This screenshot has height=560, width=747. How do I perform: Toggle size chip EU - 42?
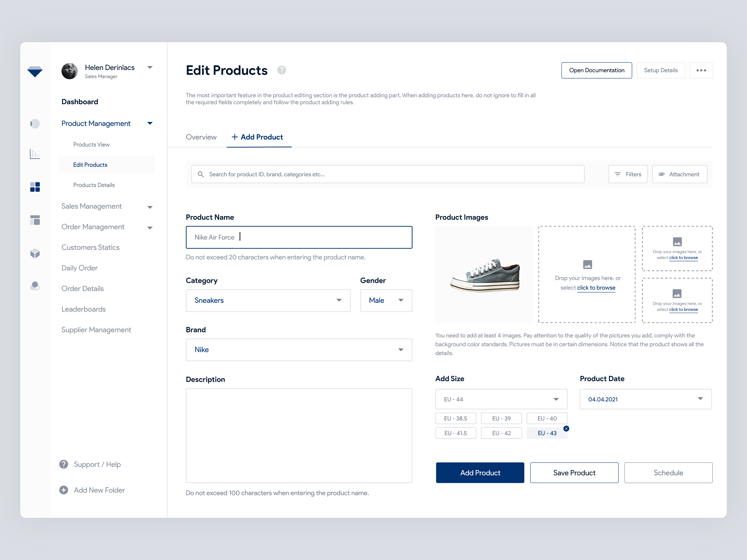click(501, 433)
